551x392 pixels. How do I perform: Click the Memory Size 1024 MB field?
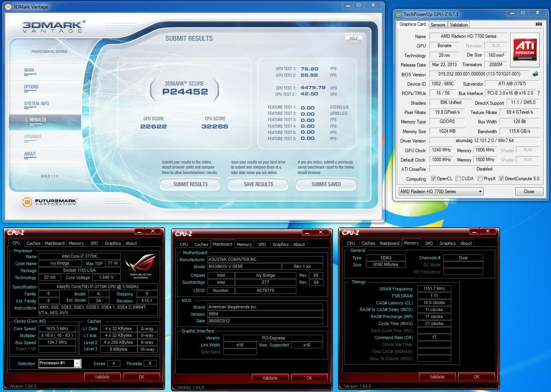[447, 131]
